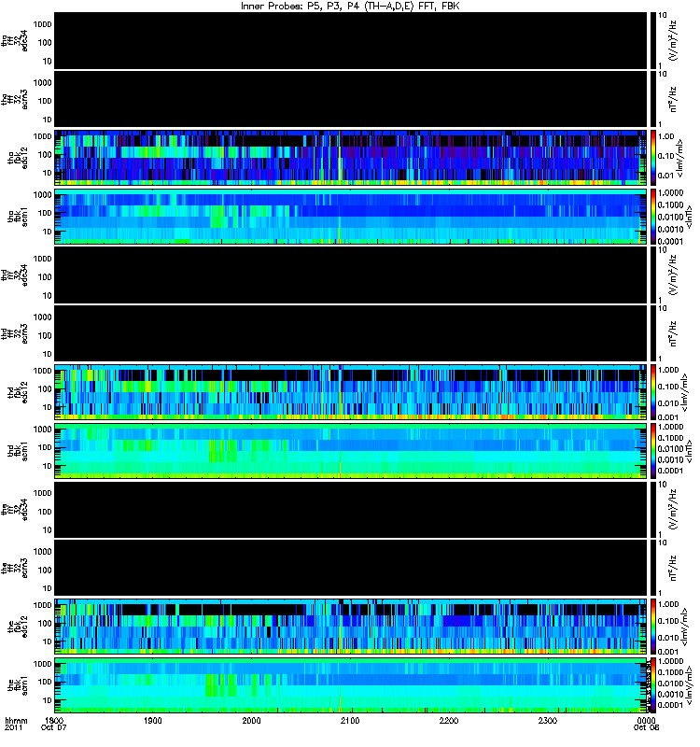Click the 'thd fff 32 edc34' y-axis label
Viewport: 700px width, 747px height.
click(15, 275)
